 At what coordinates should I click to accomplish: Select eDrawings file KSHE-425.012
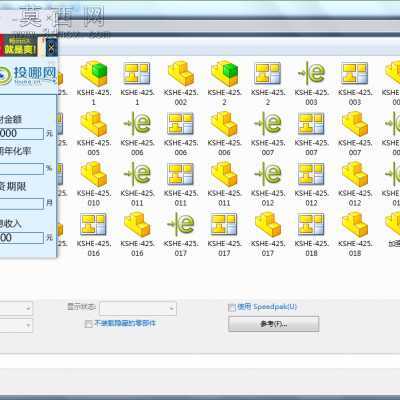[x=268, y=184]
